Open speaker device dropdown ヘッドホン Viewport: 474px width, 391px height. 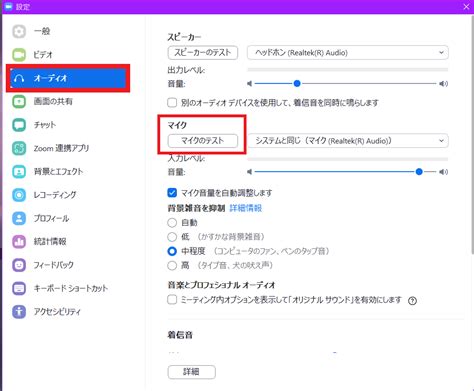(x=348, y=53)
